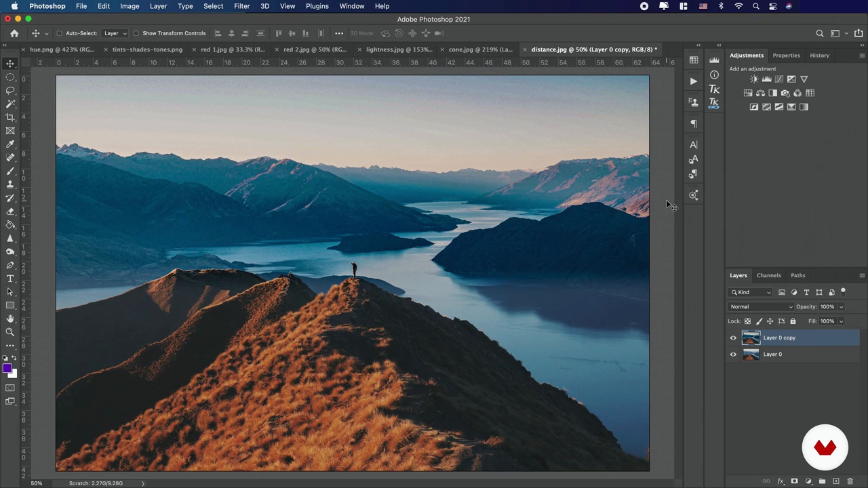Switch to cone.jpg document tab
This screenshot has width=868, height=488.
point(480,49)
